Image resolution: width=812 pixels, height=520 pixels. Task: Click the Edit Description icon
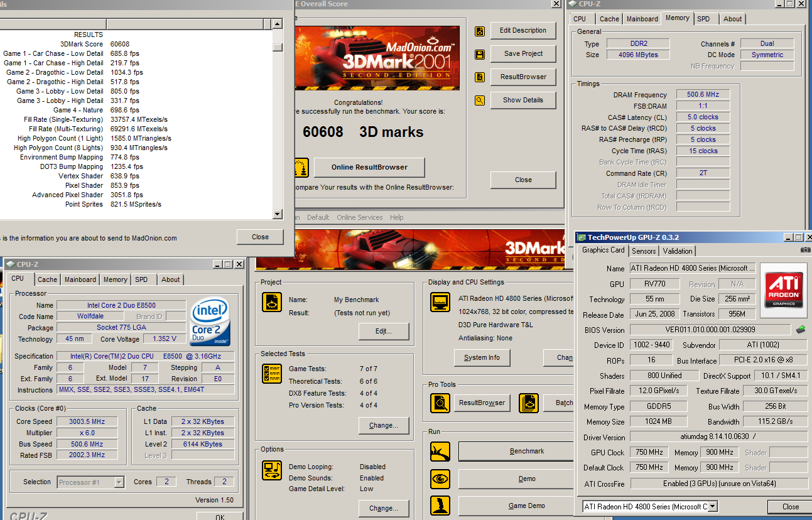pos(480,31)
